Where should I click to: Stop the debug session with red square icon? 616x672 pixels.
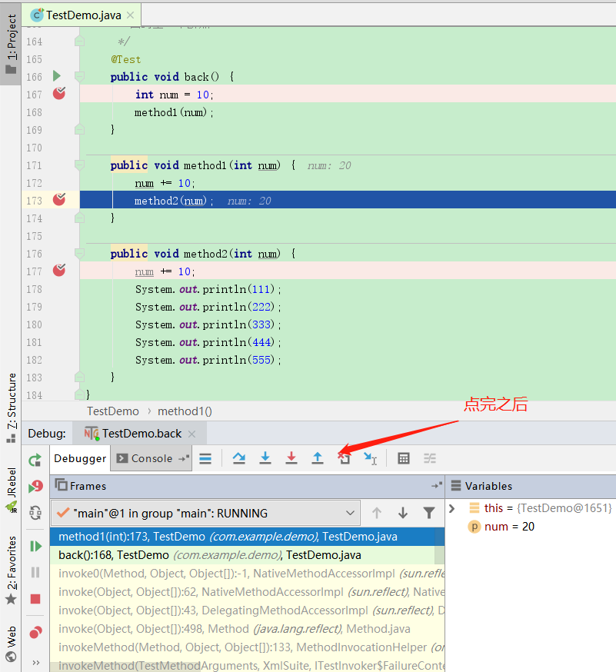[35, 598]
